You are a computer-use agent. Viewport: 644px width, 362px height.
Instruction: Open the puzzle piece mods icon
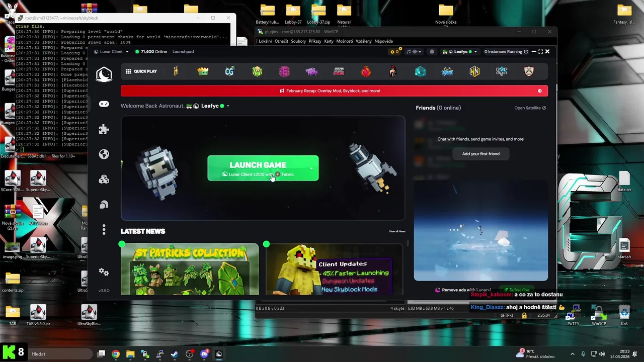pyautogui.click(x=104, y=129)
